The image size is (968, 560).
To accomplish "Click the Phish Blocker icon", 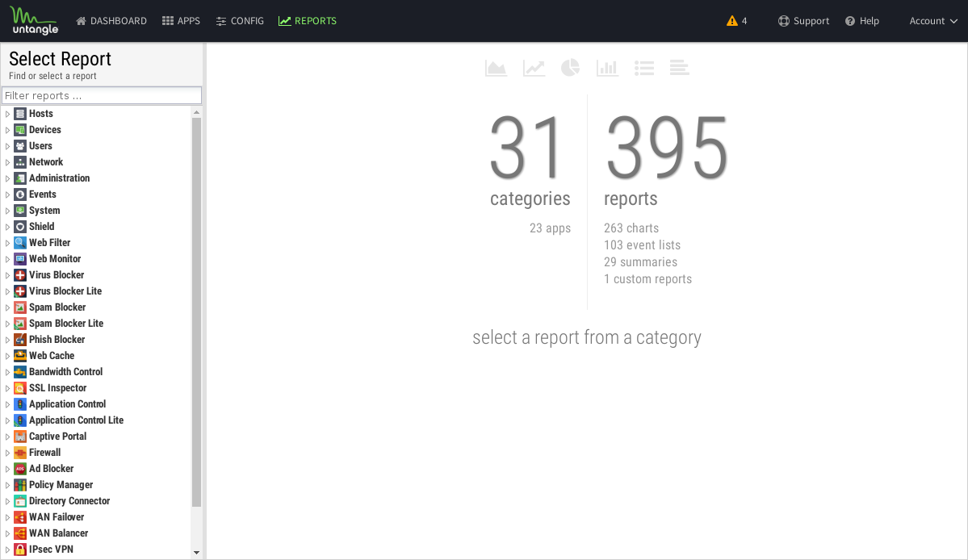I will click(x=20, y=339).
